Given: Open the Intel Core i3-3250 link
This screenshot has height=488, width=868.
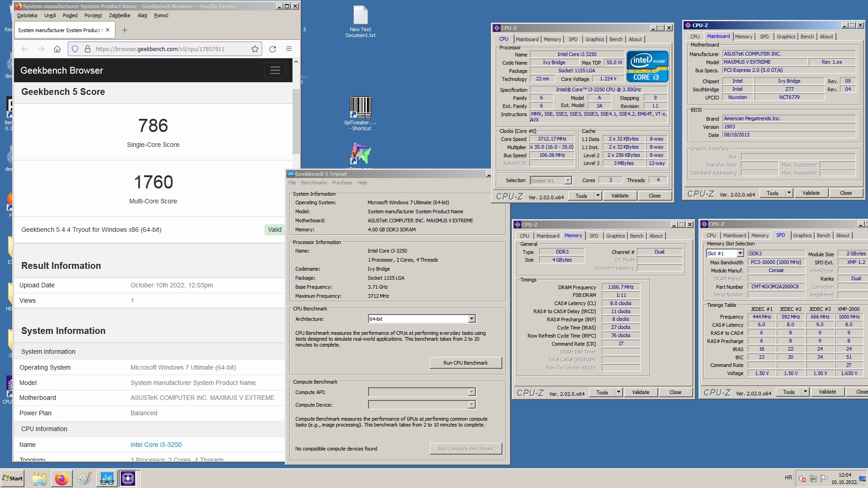Looking at the screenshot, I should [x=156, y=445].
